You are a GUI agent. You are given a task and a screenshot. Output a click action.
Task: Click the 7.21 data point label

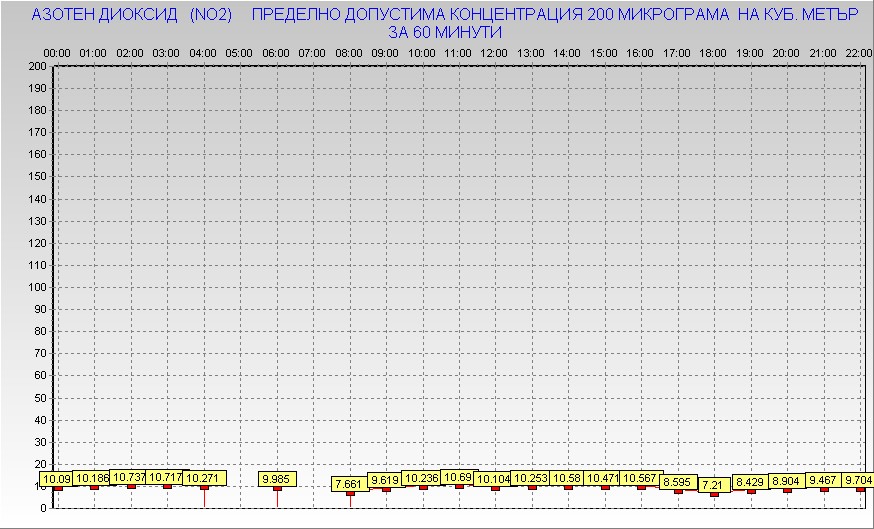click(714, 485)
